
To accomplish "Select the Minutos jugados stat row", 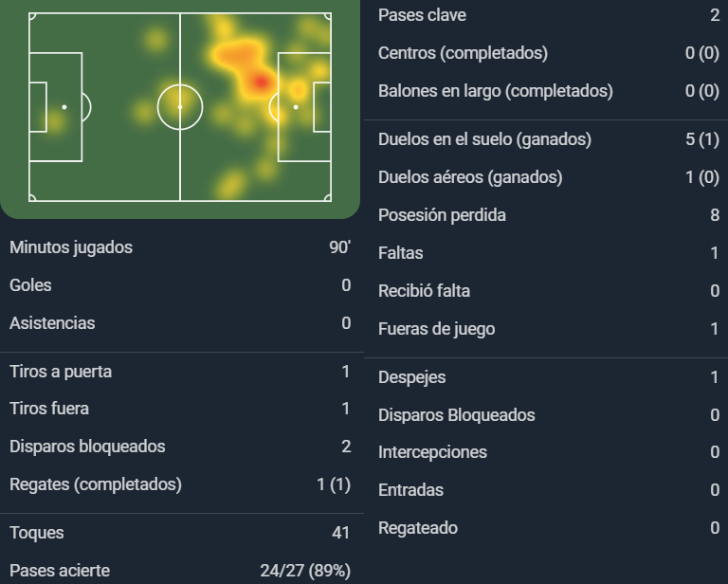I will pos(180,247).
